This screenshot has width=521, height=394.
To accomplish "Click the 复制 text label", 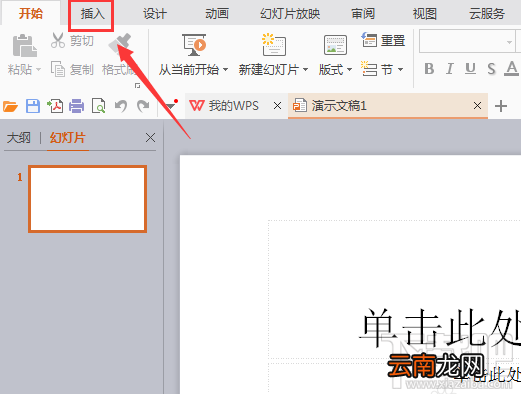I will 82,69.
